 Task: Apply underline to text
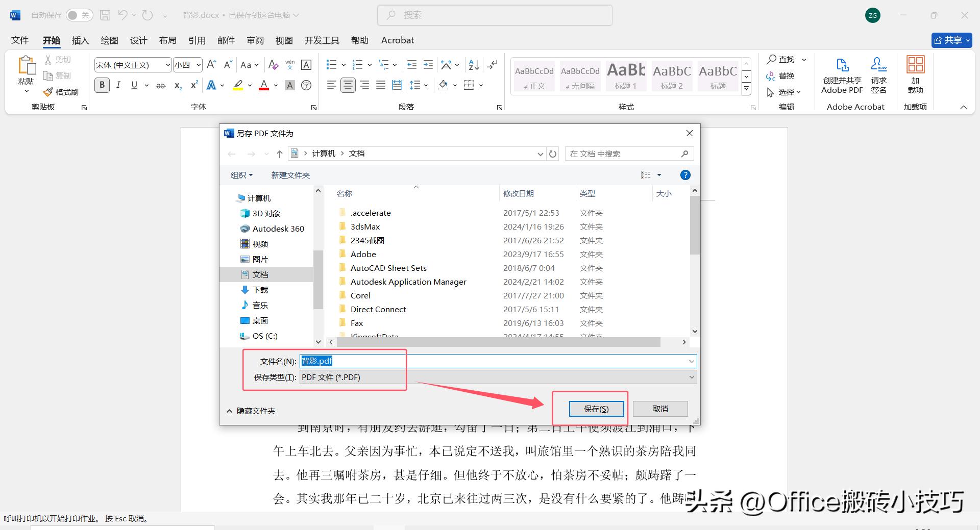point(134,85)
